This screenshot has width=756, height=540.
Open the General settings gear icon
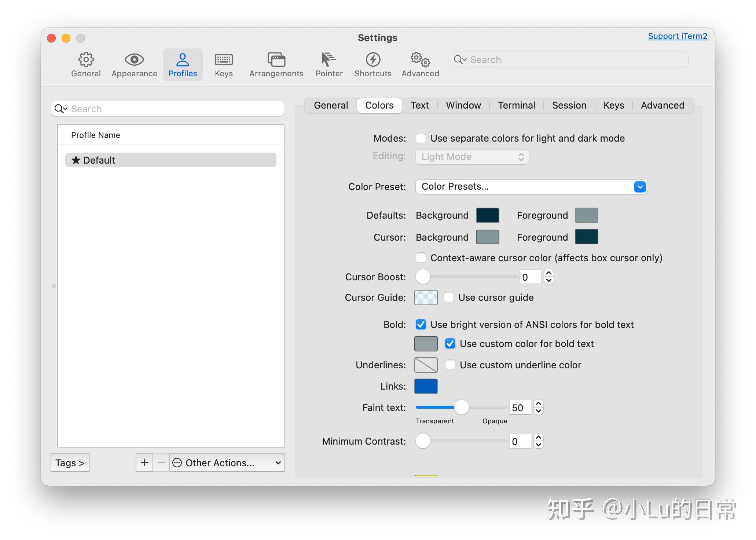[86, 60]
